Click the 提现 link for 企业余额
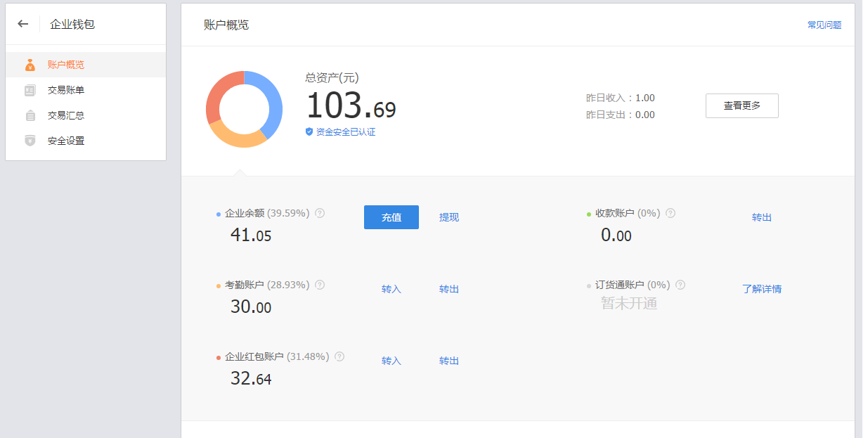868x438 pixels. (x=449, y=217)
